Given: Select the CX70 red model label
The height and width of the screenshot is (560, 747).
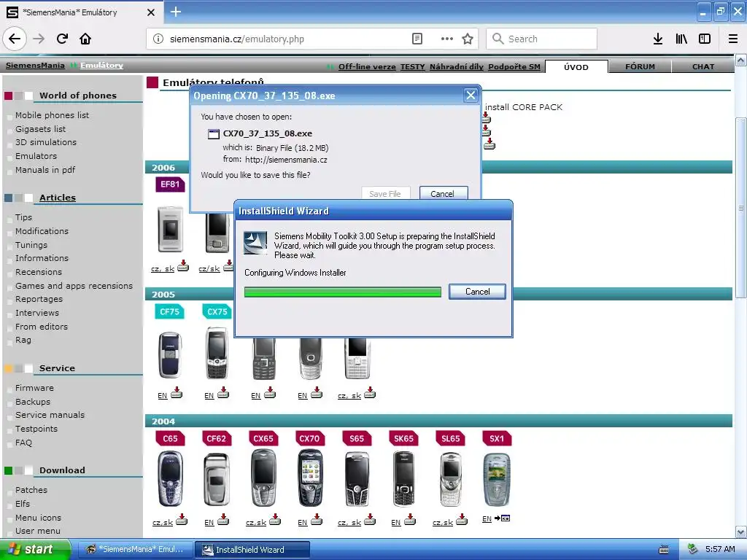Looking at the screenshot, I should [x=309, y=438].
